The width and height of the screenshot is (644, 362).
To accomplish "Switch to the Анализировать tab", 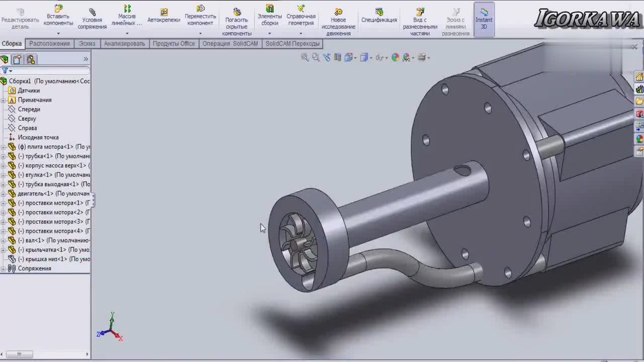I will pos(124,44).
